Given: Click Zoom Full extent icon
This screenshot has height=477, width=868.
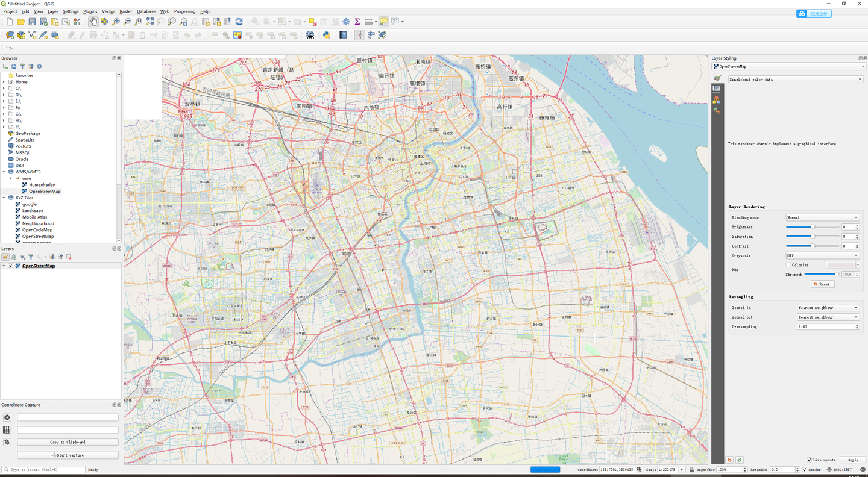Looking at the screenshot, I should coord(149,21).
